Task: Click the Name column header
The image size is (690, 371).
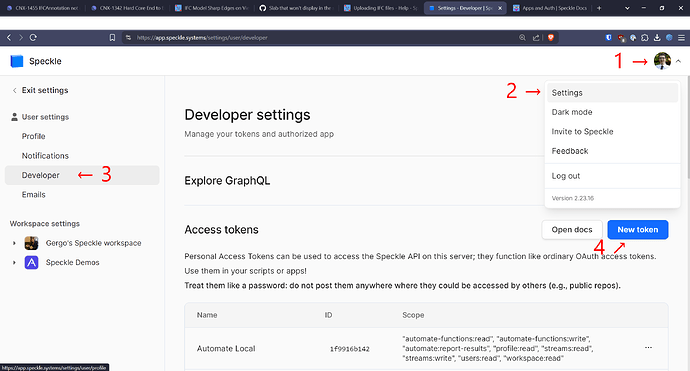Action: click(207, 315)
